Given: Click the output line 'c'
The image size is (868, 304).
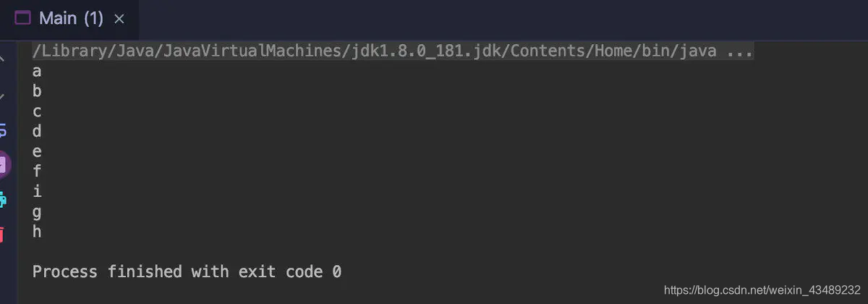Looking at the screenshot, I should click(37, 112).
